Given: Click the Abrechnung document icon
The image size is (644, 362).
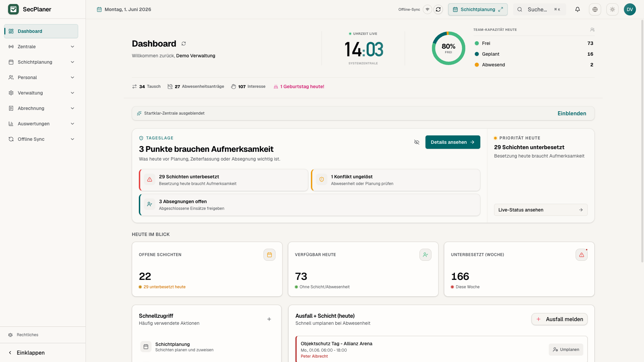Looking at the screenshot, I should 11,108.
